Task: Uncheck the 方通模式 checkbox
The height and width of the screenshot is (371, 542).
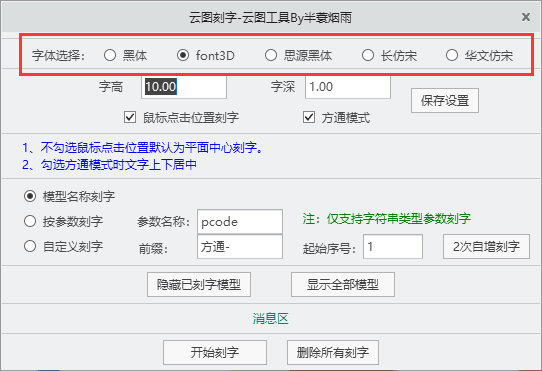Action: click(x=309, y=117)
